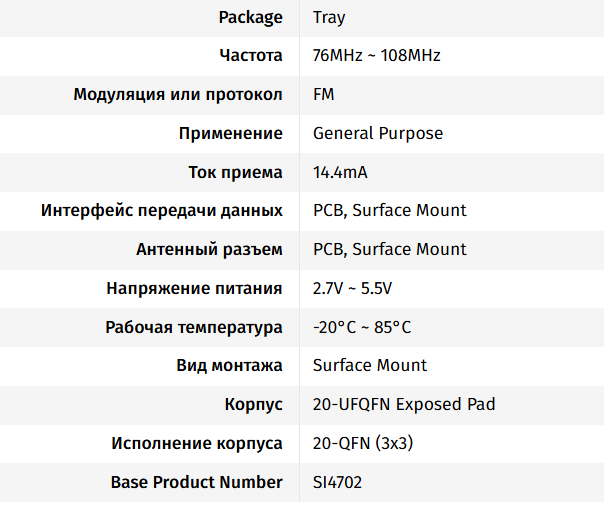Click the 'Вид монтажа' label

coord(229,366)
